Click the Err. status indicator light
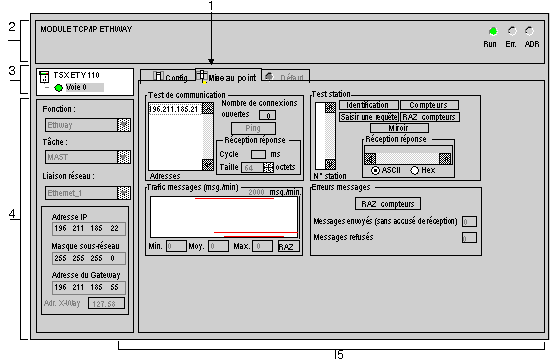The width and height of the screenshot is (552, 361). [x=512, y=31]
